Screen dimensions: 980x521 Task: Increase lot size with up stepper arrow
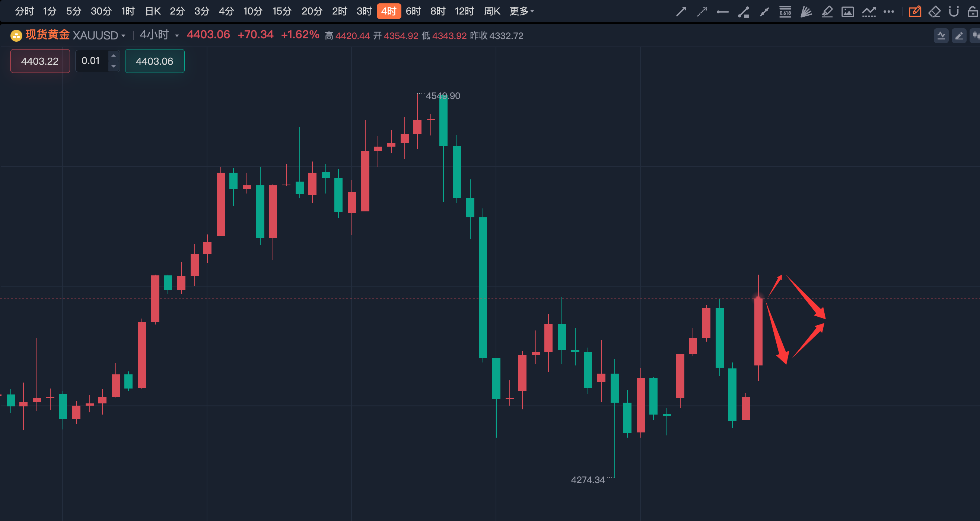(113, 56)
